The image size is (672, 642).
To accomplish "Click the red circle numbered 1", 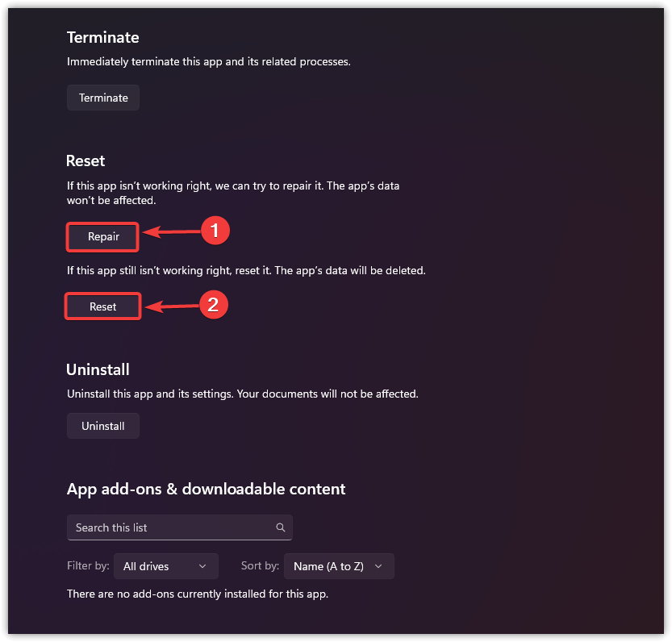I will pyautogui.click(x=215, y=231).
